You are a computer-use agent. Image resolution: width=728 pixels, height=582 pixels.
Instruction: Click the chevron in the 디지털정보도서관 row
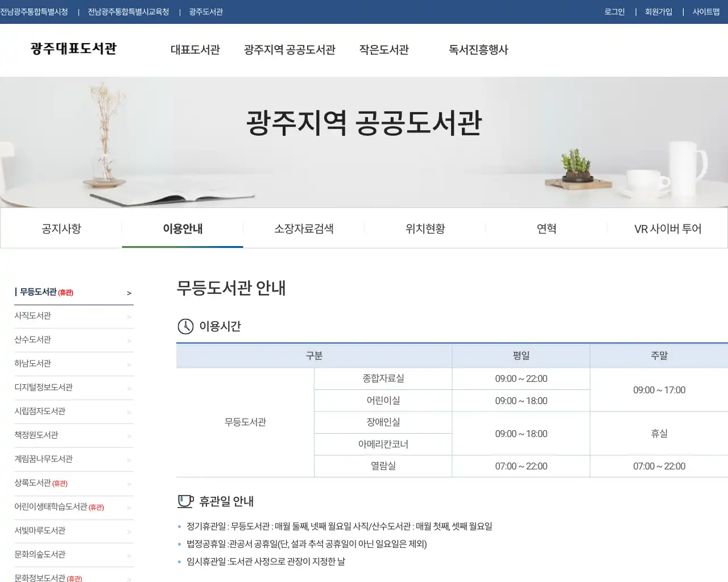[x=129, y=389]
